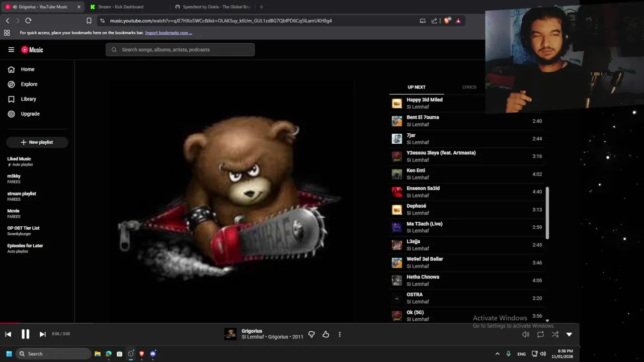The image size is (644, 362).
Task: Open the share page icon
Action: click(434, 21)
